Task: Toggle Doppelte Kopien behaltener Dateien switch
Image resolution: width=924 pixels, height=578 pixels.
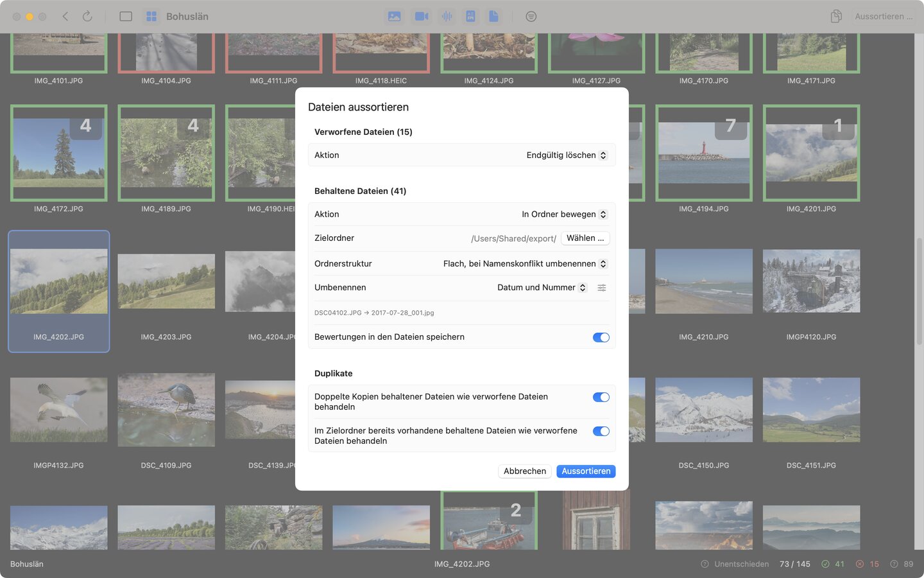Action: 601,397
